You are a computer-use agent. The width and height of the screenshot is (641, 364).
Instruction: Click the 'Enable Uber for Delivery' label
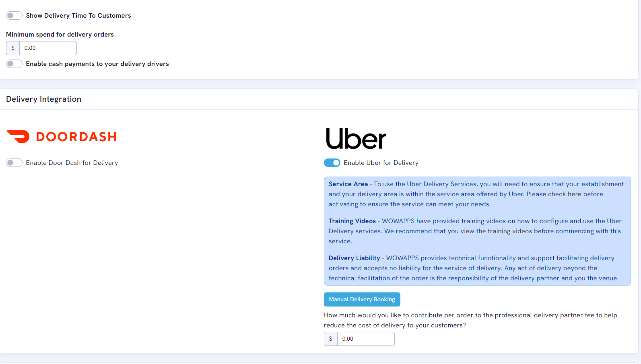tap(381, 163)
